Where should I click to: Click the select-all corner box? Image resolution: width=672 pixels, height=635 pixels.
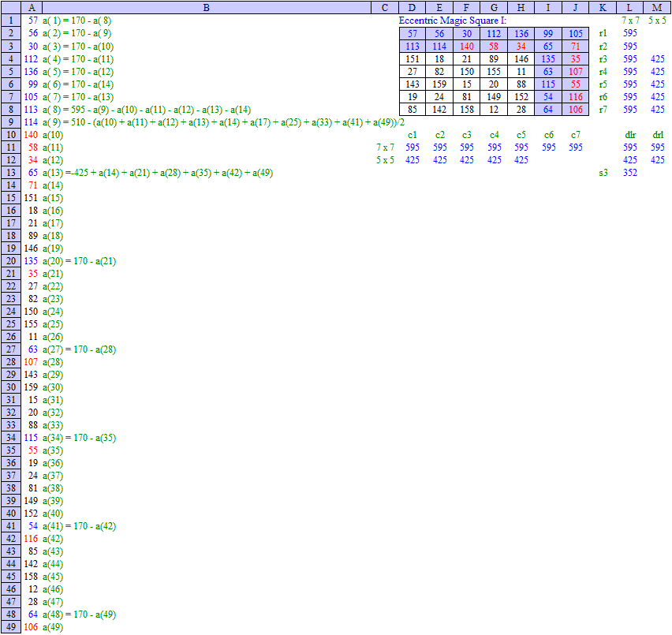point(11,7)
